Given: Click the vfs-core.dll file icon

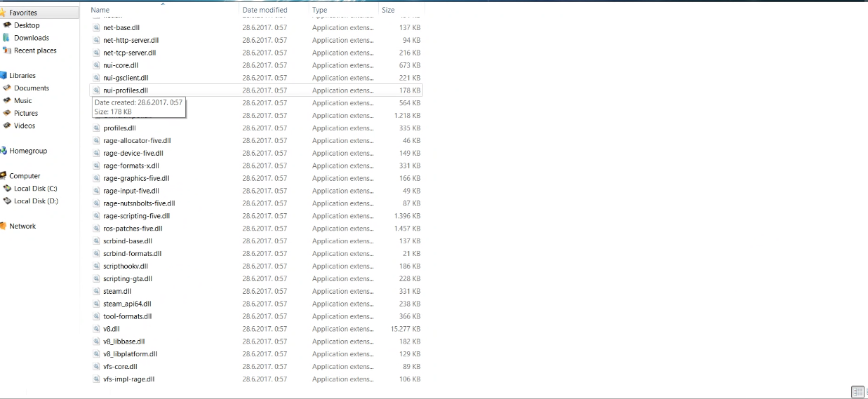Looking at the screenshot, I should [97, 366].
